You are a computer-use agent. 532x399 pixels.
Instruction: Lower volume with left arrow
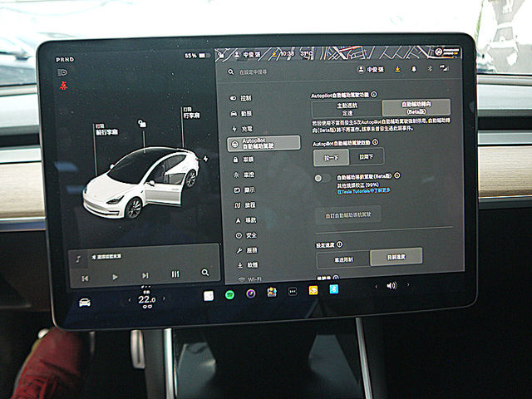pyautogui.click(x=377, y=287)
